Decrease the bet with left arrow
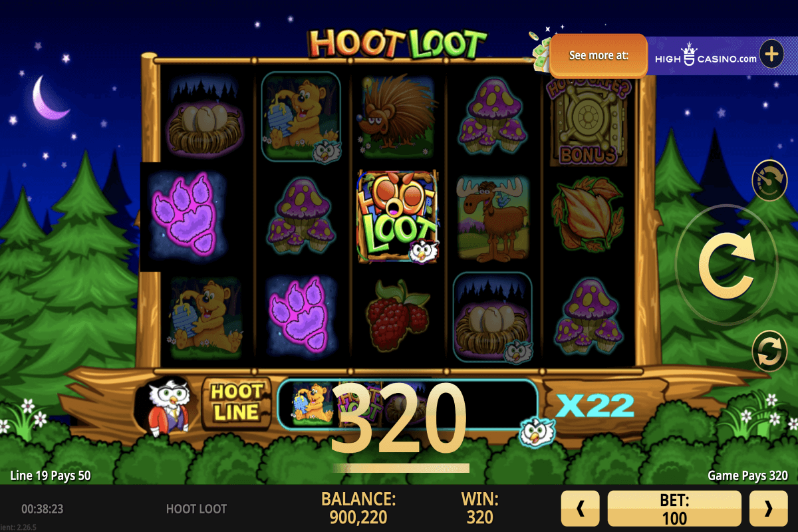The height and width of the screenshot is (532, 798). 581,509
